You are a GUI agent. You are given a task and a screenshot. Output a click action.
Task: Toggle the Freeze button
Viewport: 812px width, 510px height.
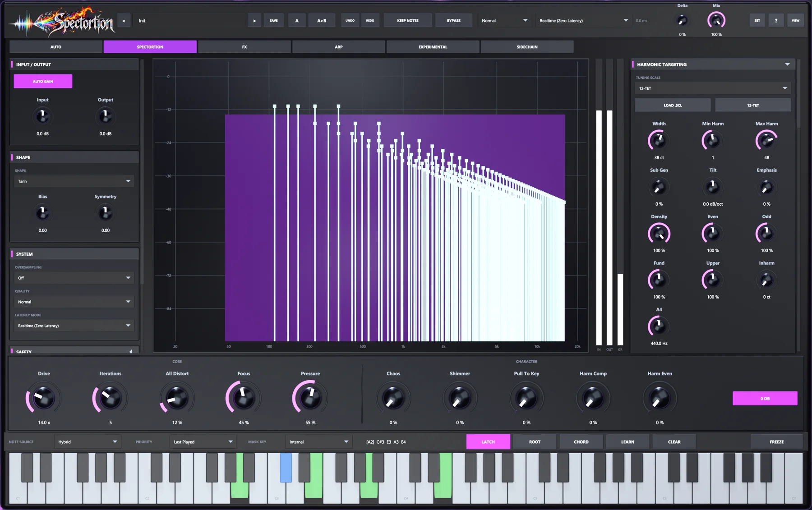point(777,442)
